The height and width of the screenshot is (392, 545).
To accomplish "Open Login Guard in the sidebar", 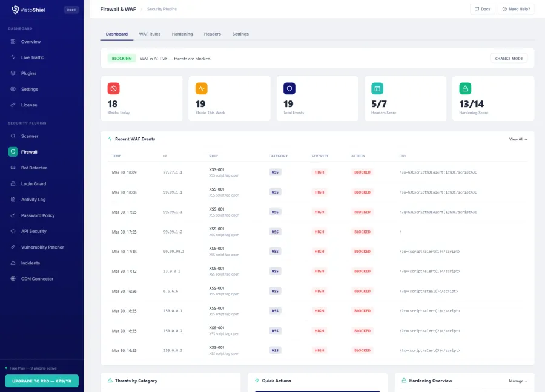I will [34, 183].
